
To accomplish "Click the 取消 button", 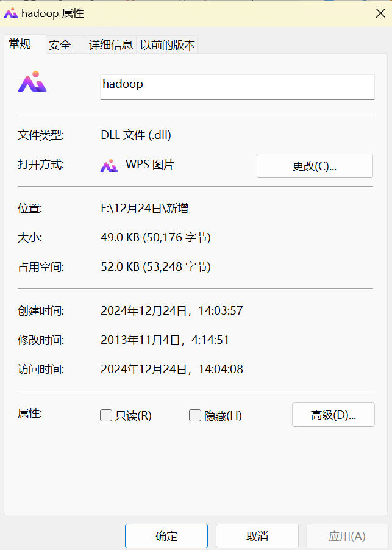I will tap(257, 536).
